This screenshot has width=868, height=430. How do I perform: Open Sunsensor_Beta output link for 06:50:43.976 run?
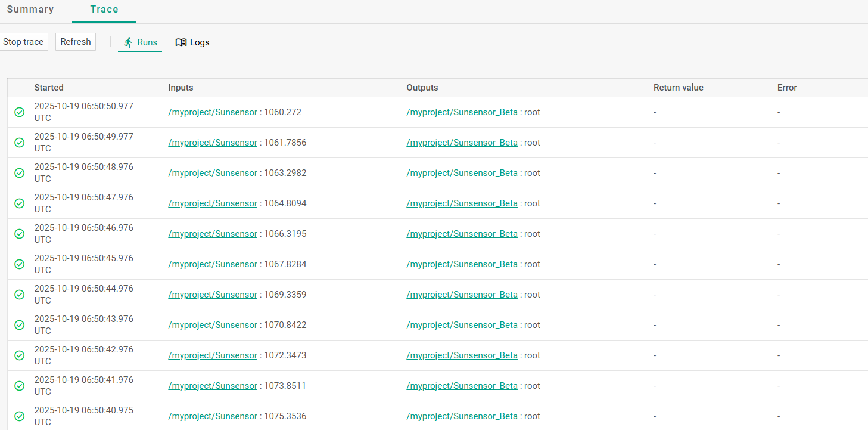[x=462, y=325]
